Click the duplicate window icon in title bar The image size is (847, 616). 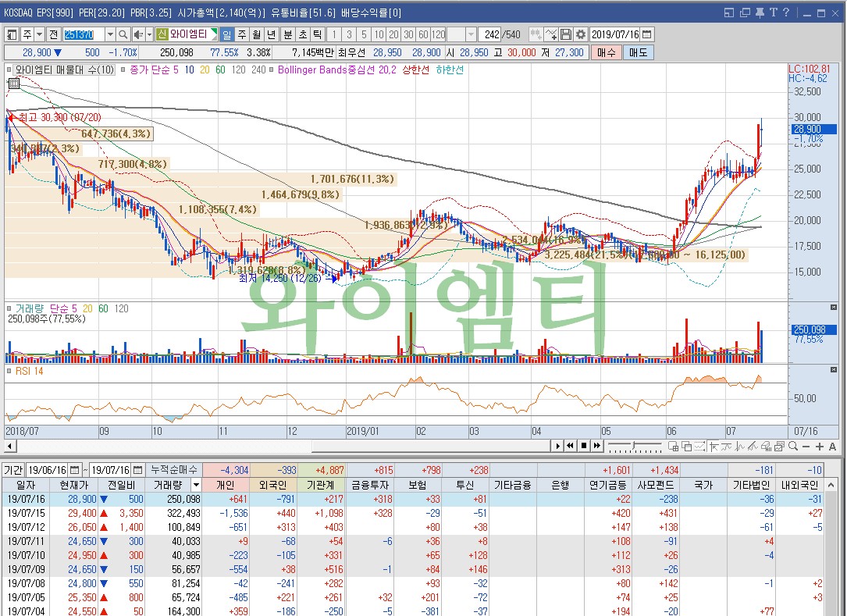coord(745,12)
